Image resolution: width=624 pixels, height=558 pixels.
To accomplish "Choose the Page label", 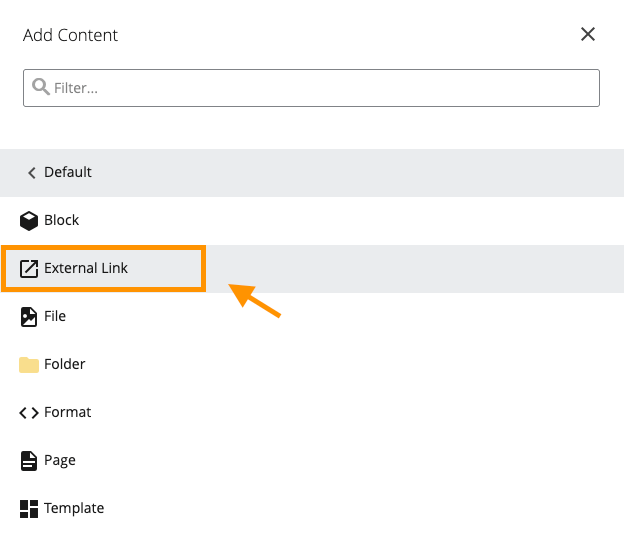I will (x=60, y=460).
